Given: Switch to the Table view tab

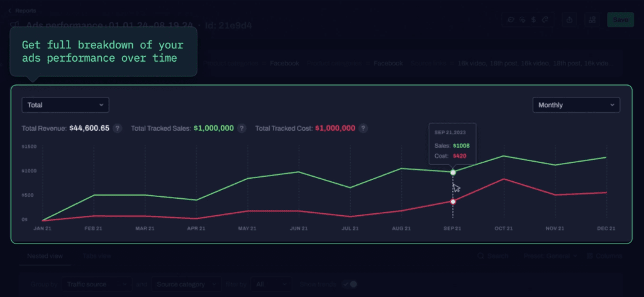Looking at the screenshot, I should pos(97,256).
